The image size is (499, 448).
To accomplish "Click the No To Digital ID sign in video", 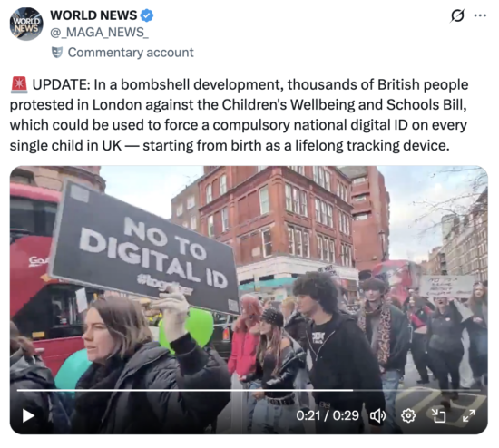I will [144, 248].
